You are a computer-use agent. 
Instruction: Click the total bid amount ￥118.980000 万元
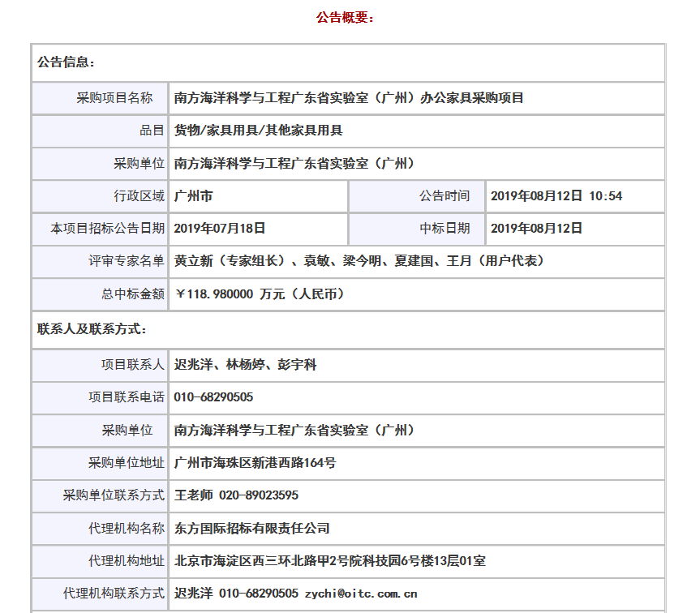(261, 294)
